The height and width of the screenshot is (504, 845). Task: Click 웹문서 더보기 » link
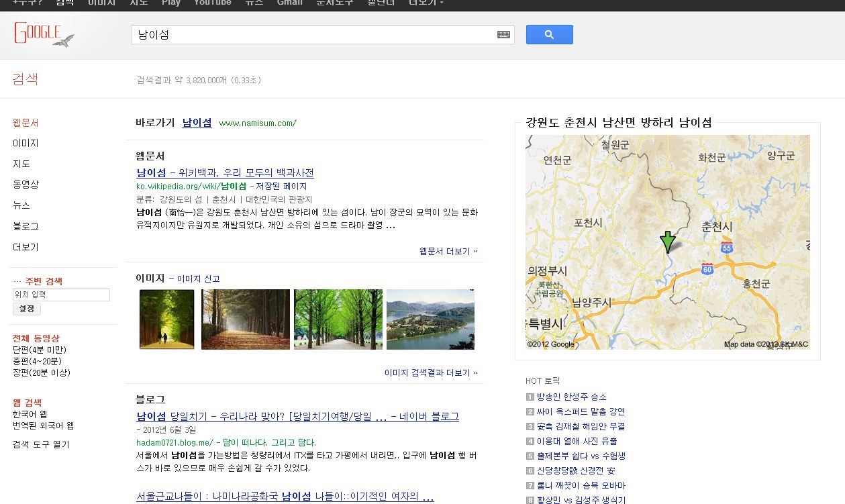point(448,251)
